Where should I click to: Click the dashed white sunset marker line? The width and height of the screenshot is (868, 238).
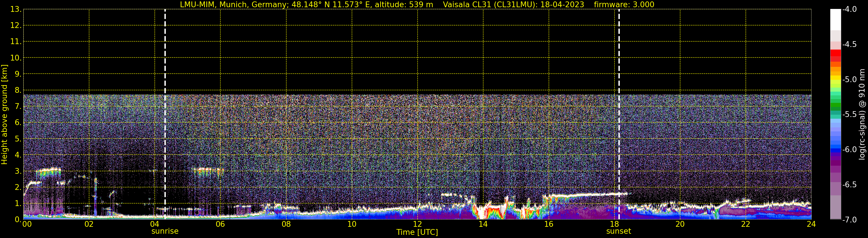619,115
